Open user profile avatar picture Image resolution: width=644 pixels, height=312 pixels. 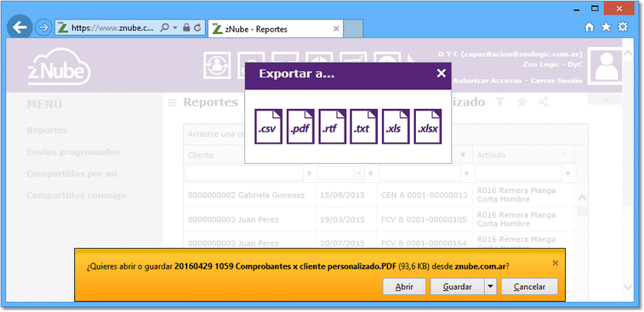point(607,65)
